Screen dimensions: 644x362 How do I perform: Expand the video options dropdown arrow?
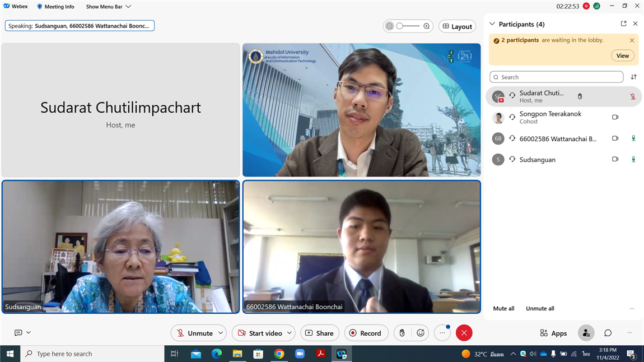click(289, 333)
